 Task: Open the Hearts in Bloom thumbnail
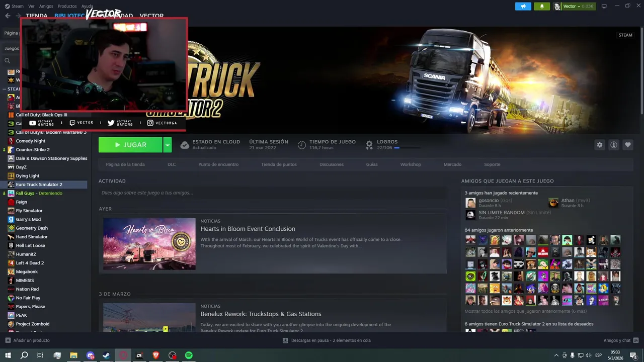[x=149, y=244]
